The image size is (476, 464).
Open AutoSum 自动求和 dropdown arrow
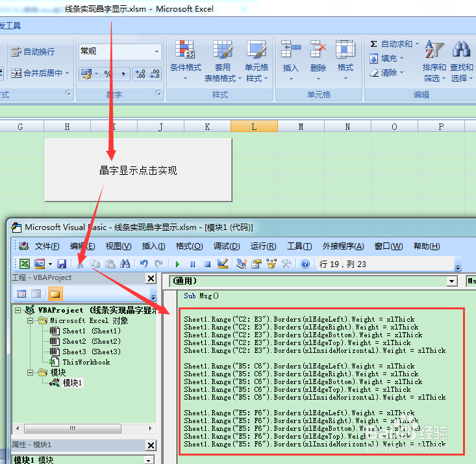click(417, 44)
